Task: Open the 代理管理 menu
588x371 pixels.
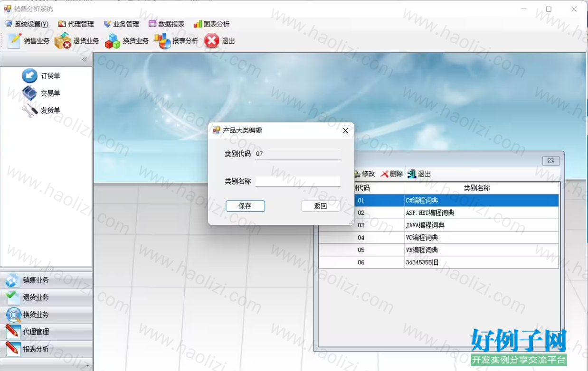Action: click(x=76, y=24)
